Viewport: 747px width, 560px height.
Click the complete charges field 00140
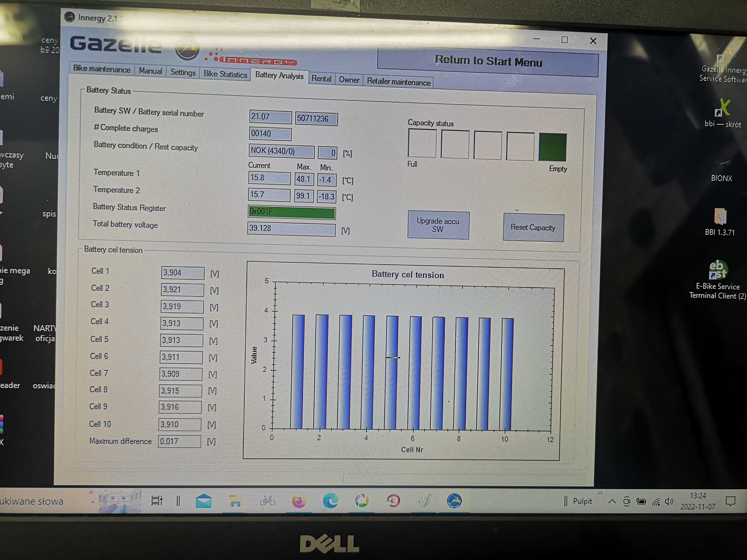[x=270, y=134]
